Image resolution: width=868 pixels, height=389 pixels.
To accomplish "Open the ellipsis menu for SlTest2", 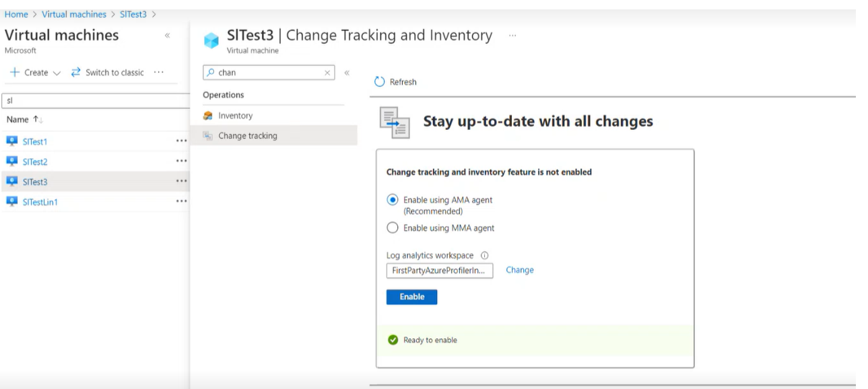I will click(181, 162).
